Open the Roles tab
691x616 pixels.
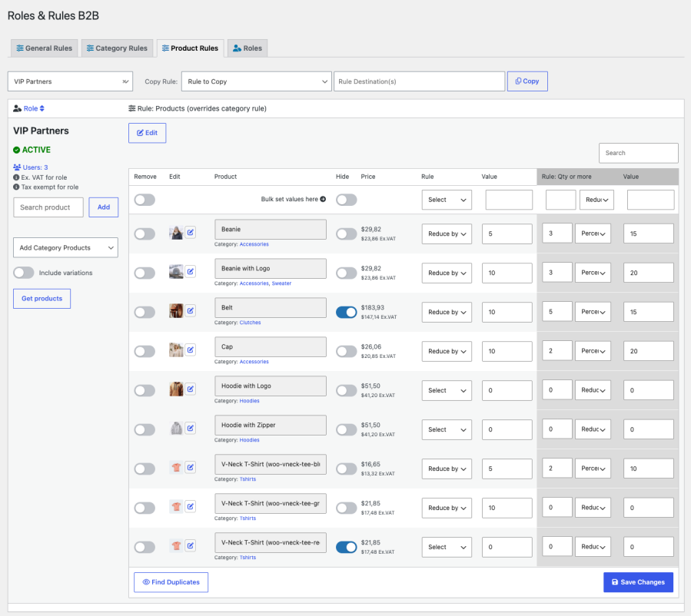[x=247, y=48]
